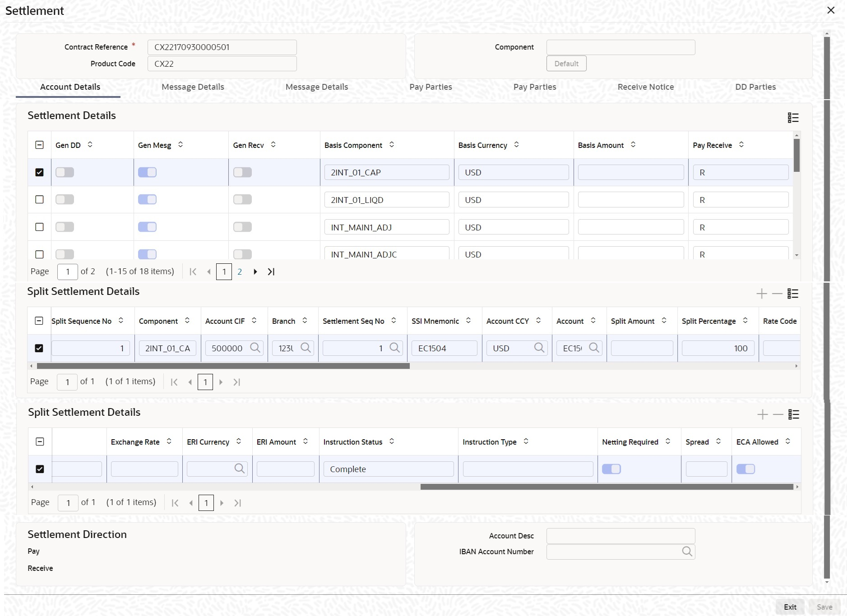Open DD Parties tab
847x616 pixels.
click(756, 87)
